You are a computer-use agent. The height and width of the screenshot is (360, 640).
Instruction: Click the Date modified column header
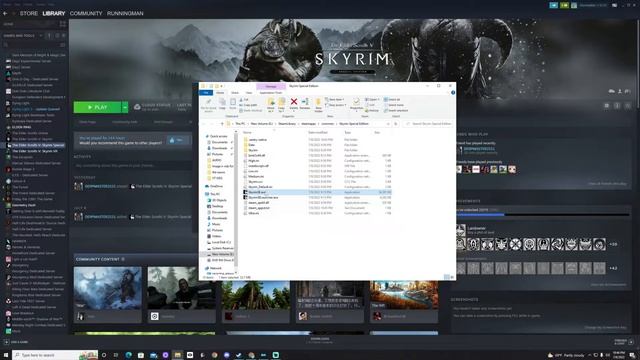tap(318, 133)
